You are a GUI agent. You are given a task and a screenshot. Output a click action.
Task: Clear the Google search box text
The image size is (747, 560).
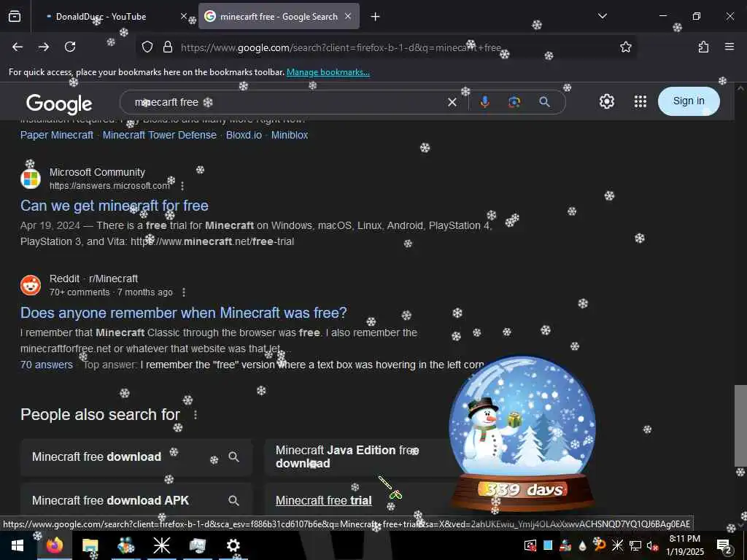coord(452,102)
